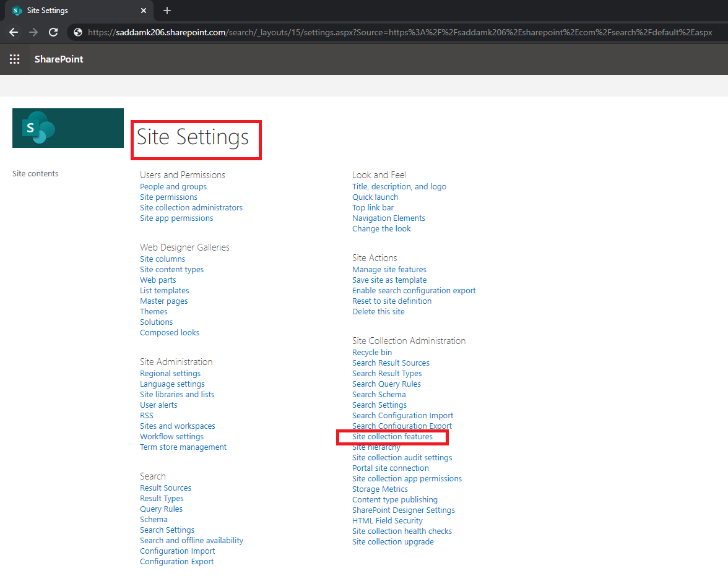Viewport: 728px width, 576px height.
Task: Open RSS settings link
Action: [147, 415]
